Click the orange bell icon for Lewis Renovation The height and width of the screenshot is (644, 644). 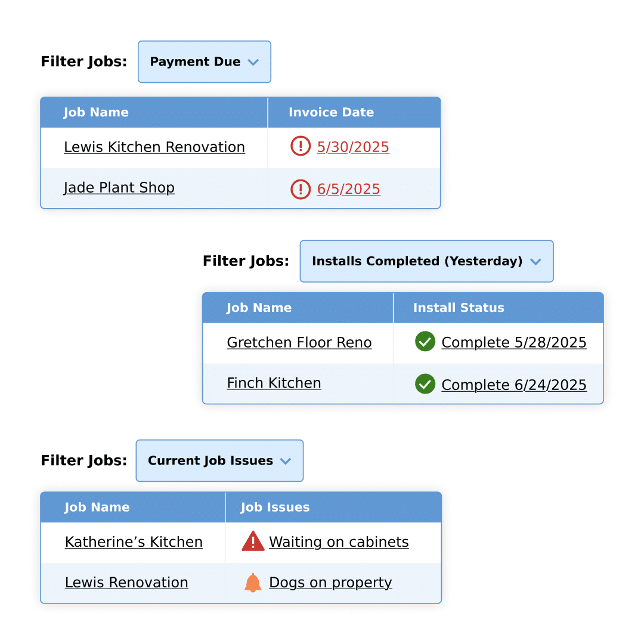click(x=252, y=583)
